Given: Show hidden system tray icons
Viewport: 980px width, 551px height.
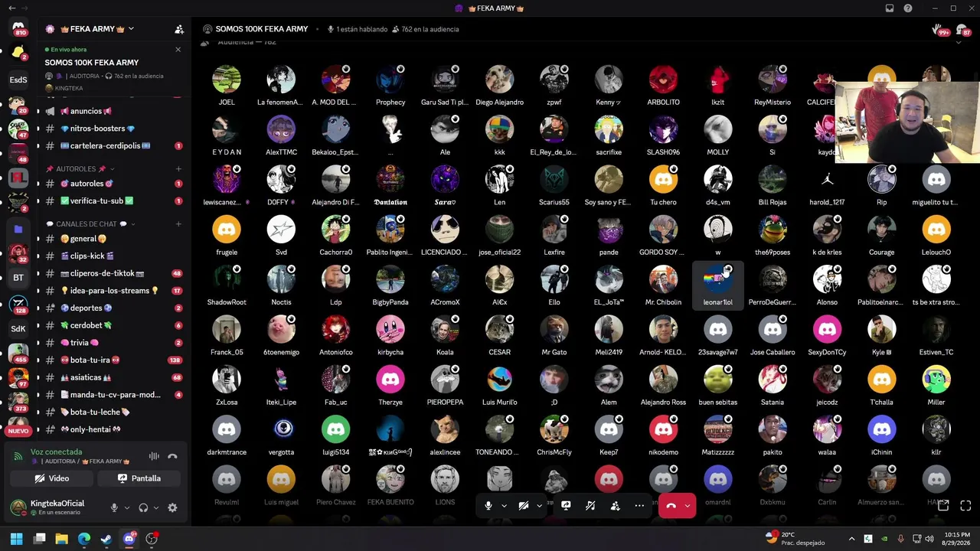Looking at the screenshot, I should [851, 539].
